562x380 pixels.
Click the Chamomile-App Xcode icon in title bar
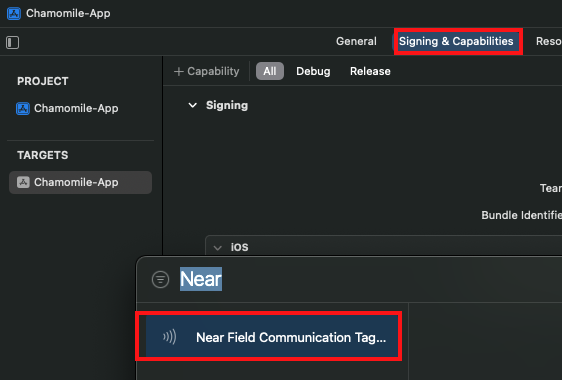[14, 14]
